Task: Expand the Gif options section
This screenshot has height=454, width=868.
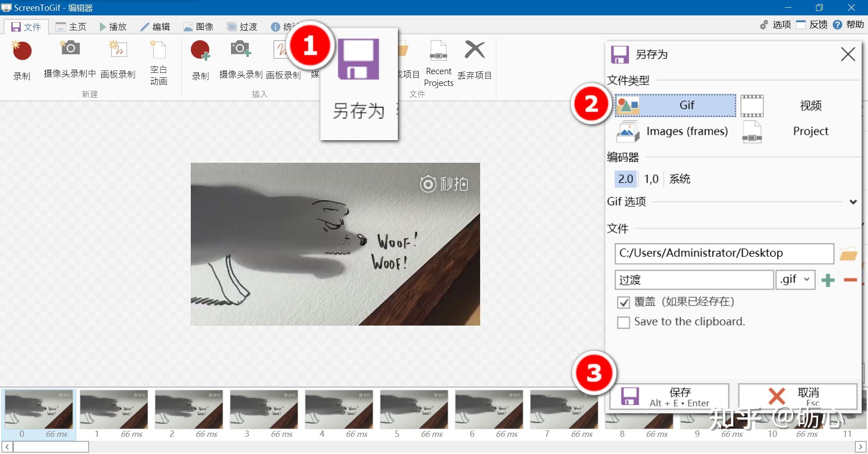Action: click(853, 202)
